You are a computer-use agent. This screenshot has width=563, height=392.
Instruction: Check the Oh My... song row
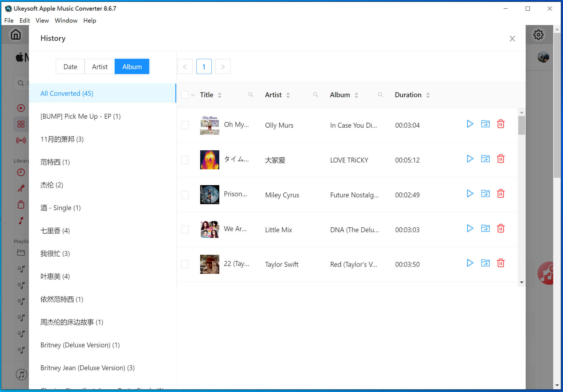pos(185,125)
